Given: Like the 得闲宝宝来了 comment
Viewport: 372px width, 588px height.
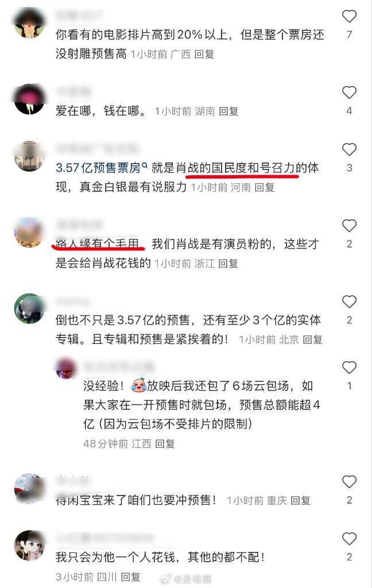Looking at the screenshot, I should 349,482.
